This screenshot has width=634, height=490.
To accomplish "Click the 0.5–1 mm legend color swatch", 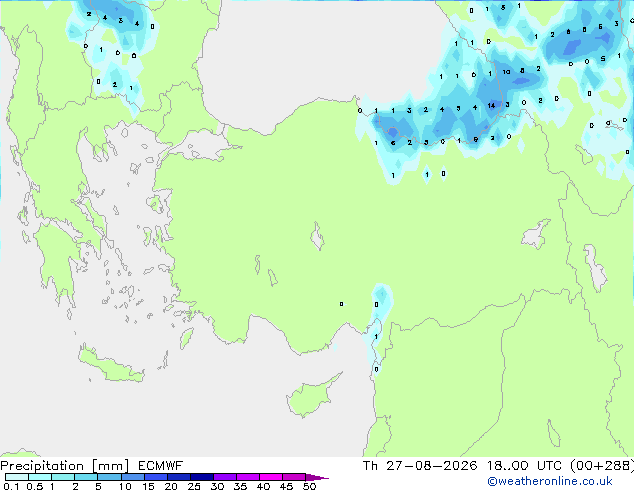I will coord(40,477).
